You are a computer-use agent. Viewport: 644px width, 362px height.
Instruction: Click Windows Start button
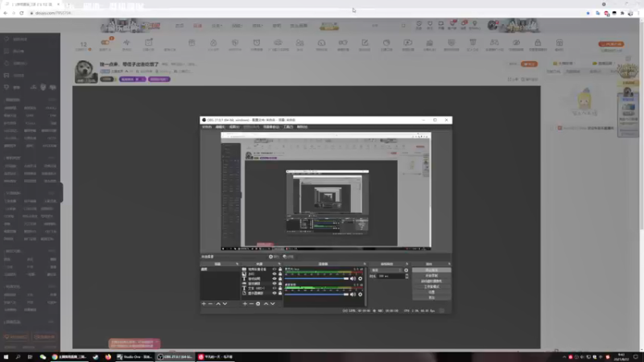click(x=6, y=357)
